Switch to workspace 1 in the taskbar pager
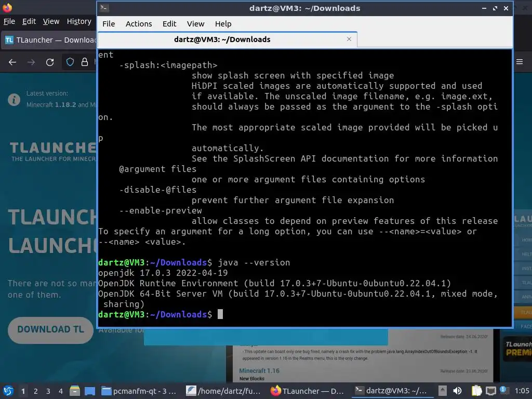Viewport: 532px width, 399px height. point(23,391)
